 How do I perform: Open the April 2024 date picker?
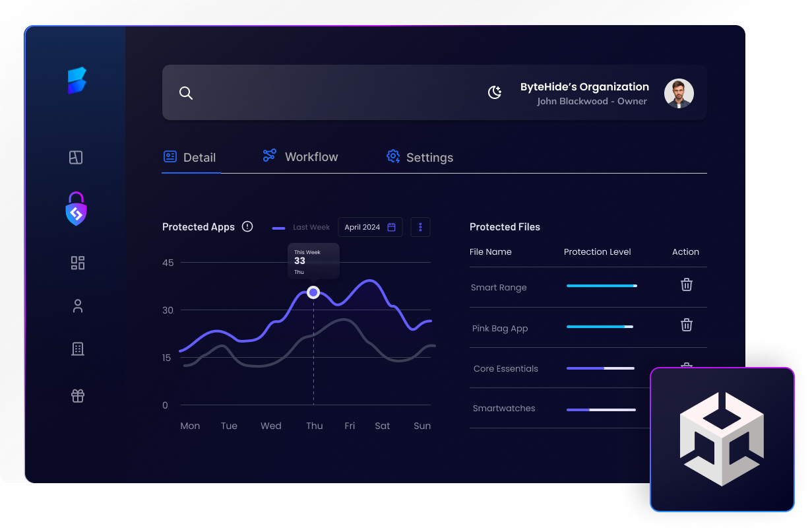click(x=370, y=227)
